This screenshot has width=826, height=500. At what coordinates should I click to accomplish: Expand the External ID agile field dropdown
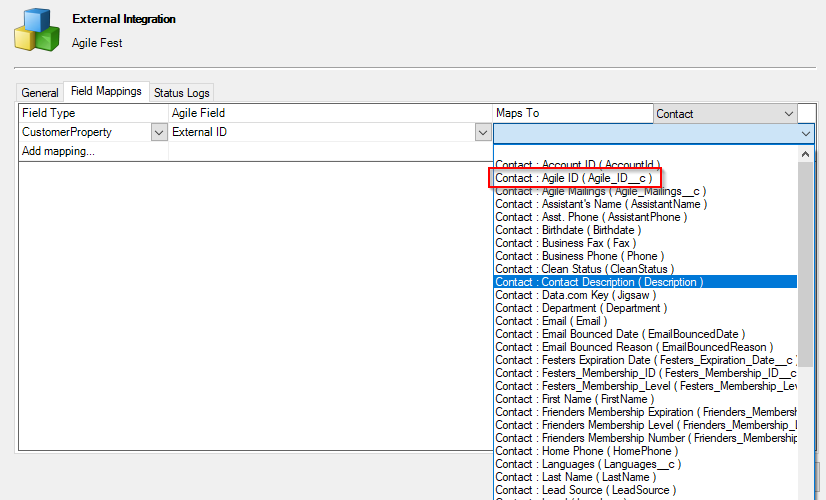click(483, 132)
